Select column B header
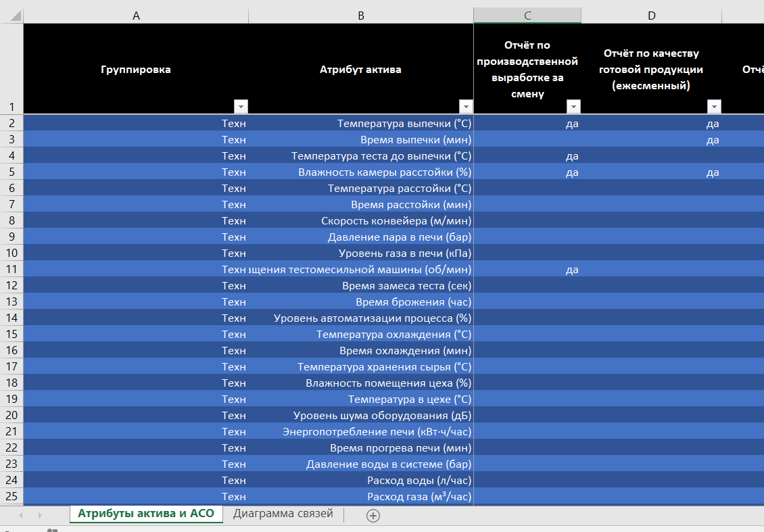This screenshot has width=764, height=532. [x=361, y=16]
